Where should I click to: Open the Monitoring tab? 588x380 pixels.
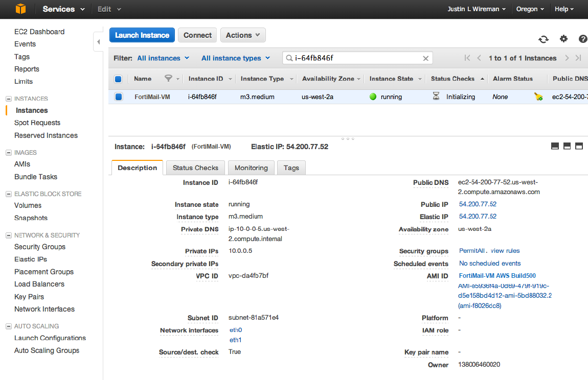251,168
